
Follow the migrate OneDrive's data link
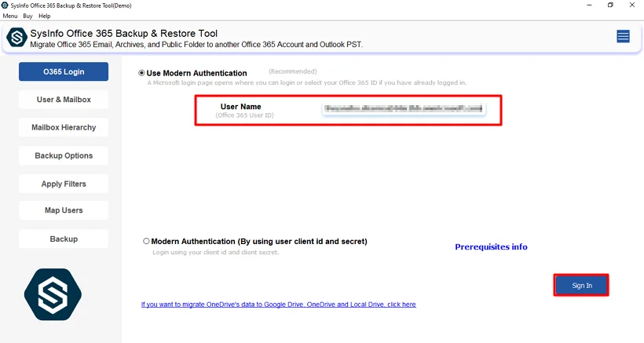tap(279, 305)
